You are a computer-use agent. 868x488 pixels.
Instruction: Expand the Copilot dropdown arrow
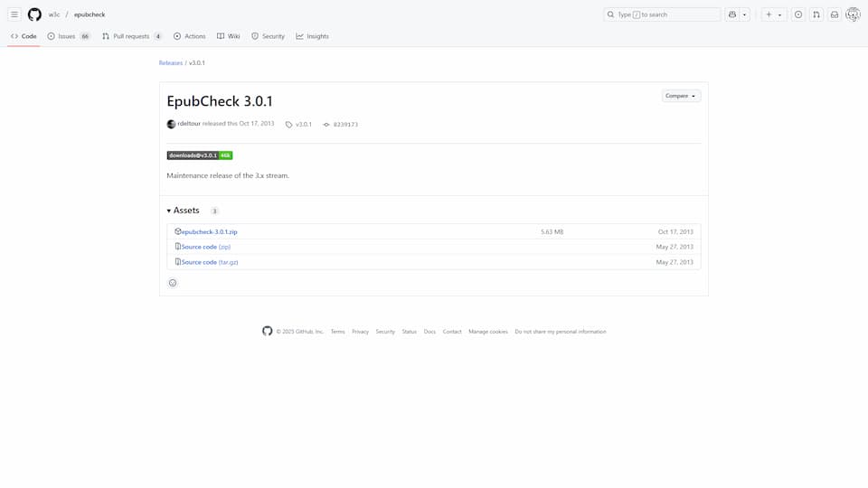coord(744,14)
